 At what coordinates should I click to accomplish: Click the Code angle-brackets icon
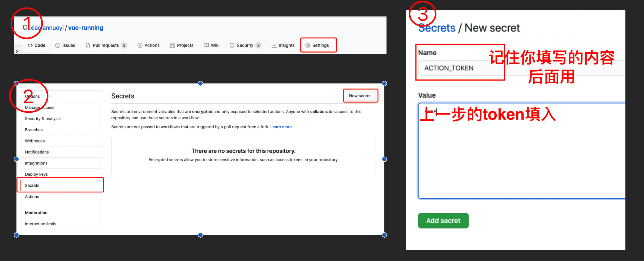point(30,45)
